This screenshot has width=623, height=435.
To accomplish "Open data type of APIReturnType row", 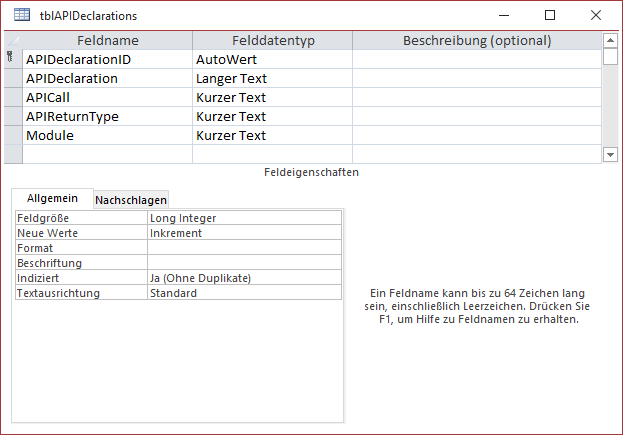I will (273, 116).
